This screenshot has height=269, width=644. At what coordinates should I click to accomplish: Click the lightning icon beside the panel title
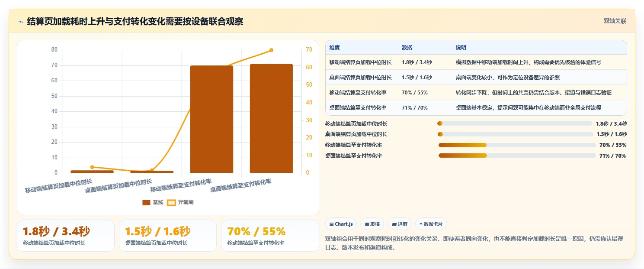coord(21,22)
